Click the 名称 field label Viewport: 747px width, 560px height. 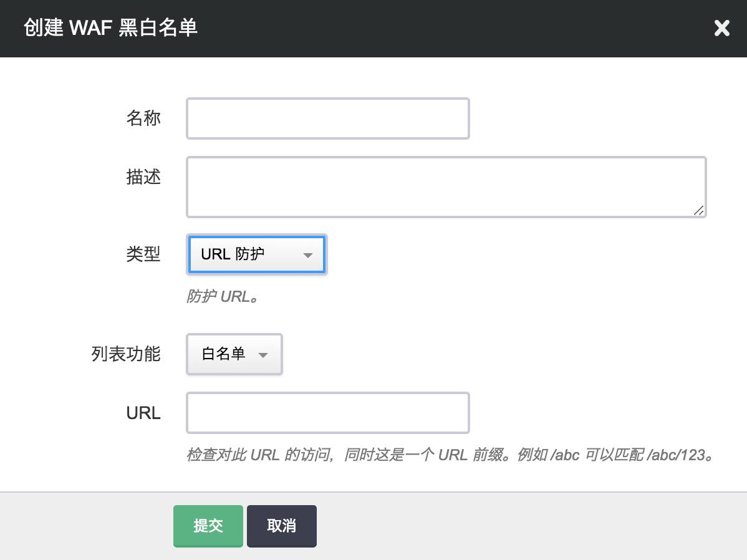pos(143,118)
